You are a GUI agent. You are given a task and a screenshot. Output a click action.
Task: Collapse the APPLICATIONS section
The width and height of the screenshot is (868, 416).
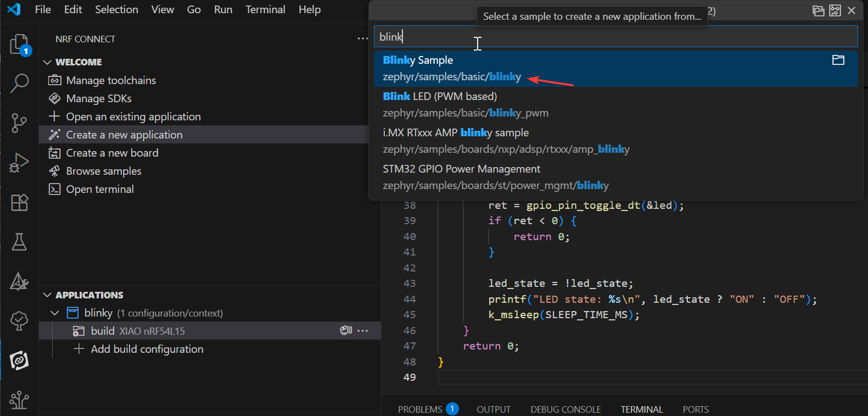(47, 295)
